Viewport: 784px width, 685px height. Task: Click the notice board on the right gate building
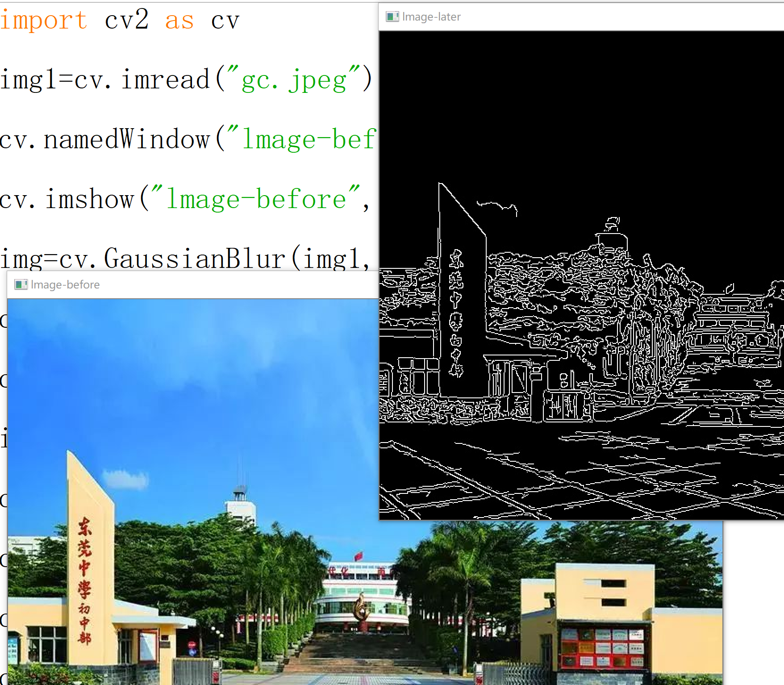click(x=603, y=647)
